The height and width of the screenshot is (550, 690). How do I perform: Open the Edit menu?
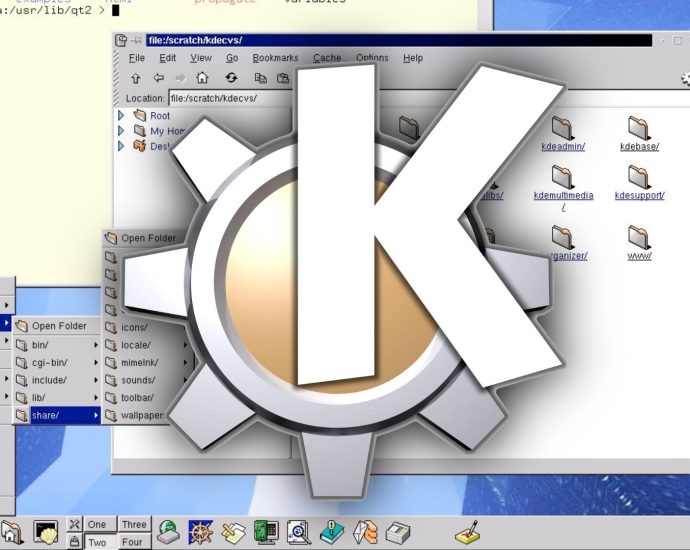point(167,58)
